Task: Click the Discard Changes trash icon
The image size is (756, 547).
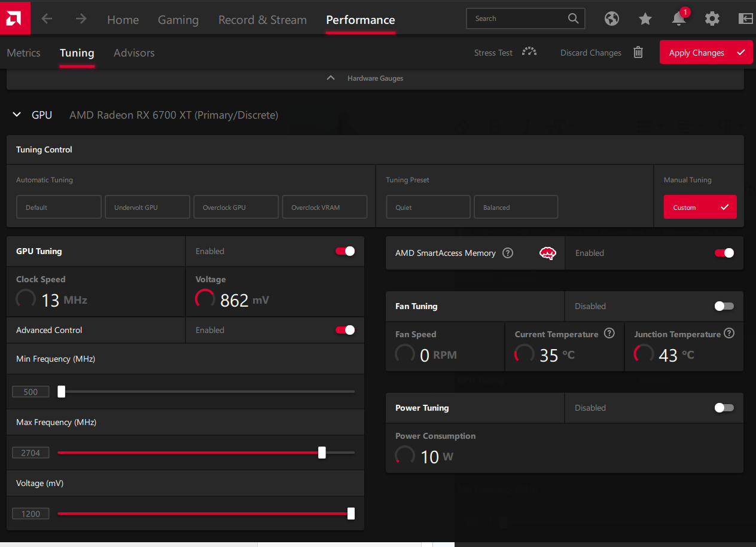Action: point(638,53)
